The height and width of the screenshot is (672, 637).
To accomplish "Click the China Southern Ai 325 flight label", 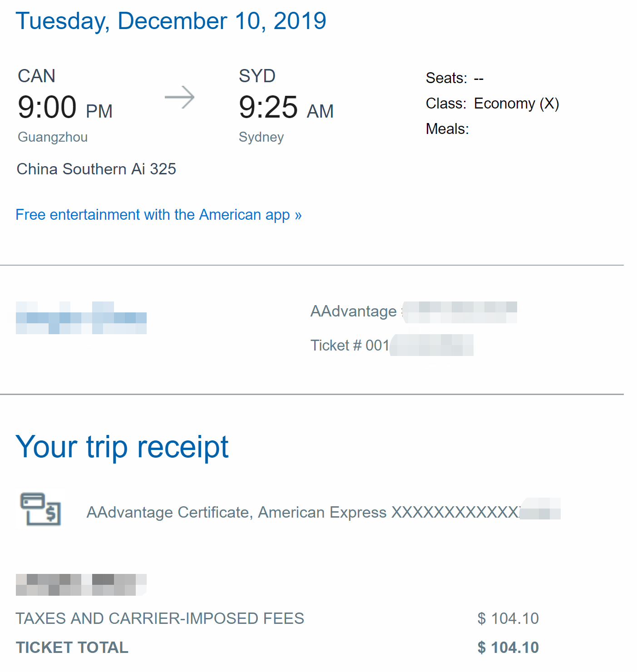I will click(x=96, y=169).
